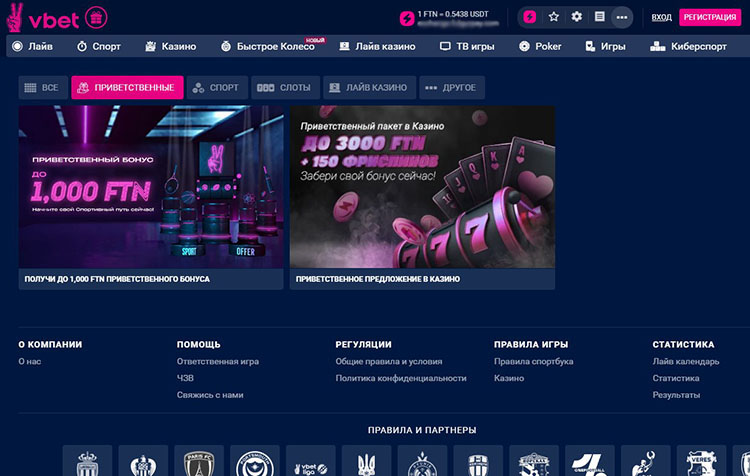Click the Portsmouth partner logo

pos(255,462)
